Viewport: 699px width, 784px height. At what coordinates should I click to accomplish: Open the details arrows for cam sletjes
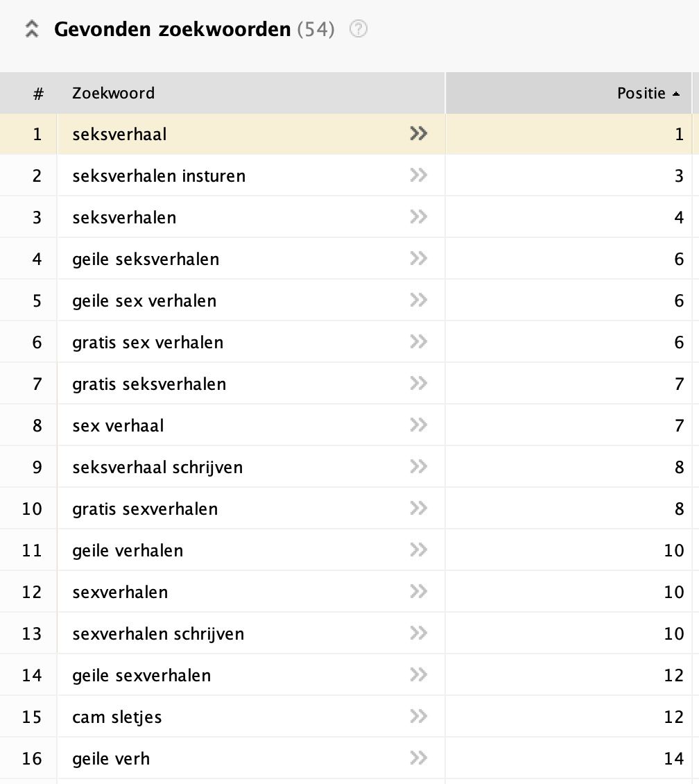(x=419, y=717)
